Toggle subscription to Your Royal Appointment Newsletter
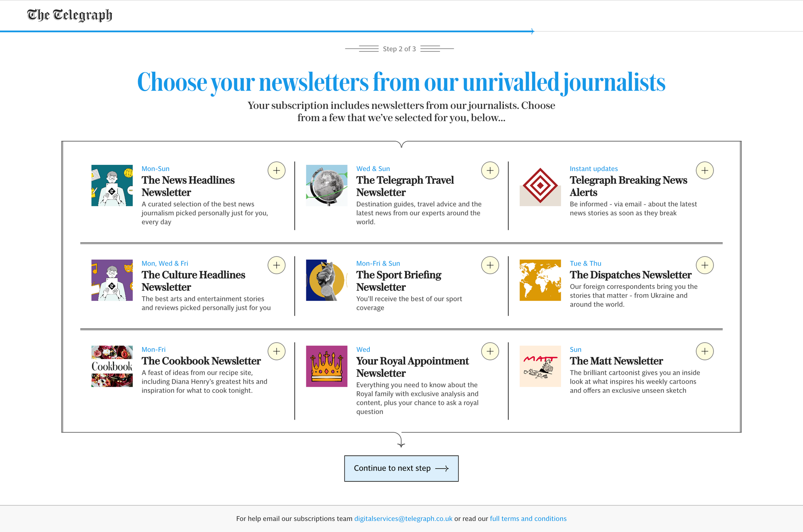This screenshot has height=532, width=803. (x=491, y=351)
